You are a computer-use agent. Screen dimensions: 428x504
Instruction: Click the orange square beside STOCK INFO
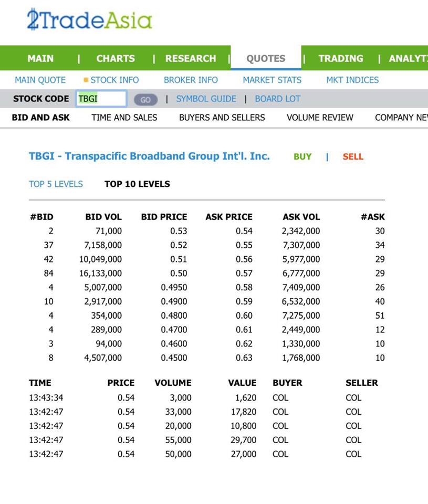tap(86, 80)
